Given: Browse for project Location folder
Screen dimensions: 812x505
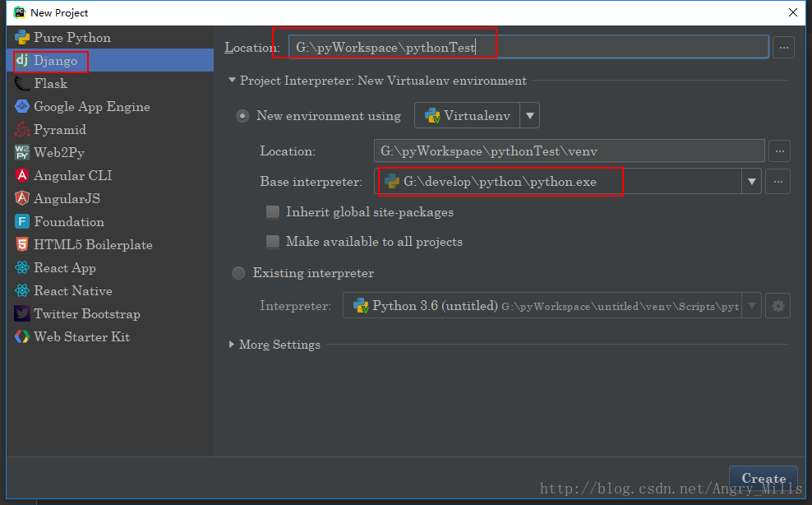Looking at the screenshot, I should point(784,48).
